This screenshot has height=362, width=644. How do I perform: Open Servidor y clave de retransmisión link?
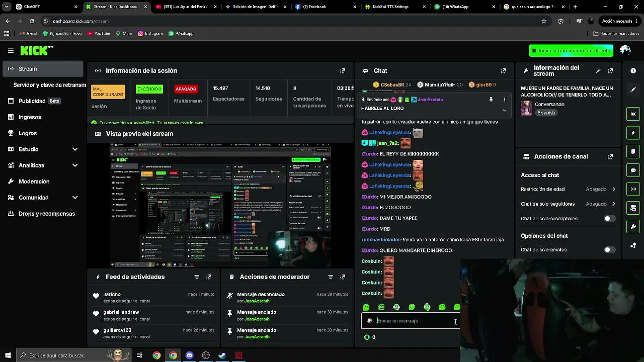click(49, 85)
